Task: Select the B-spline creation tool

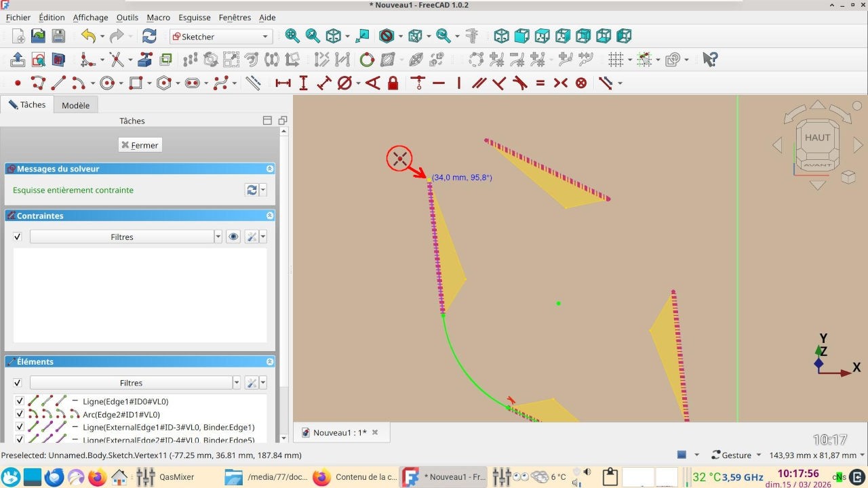Action: tap(220, 83)
